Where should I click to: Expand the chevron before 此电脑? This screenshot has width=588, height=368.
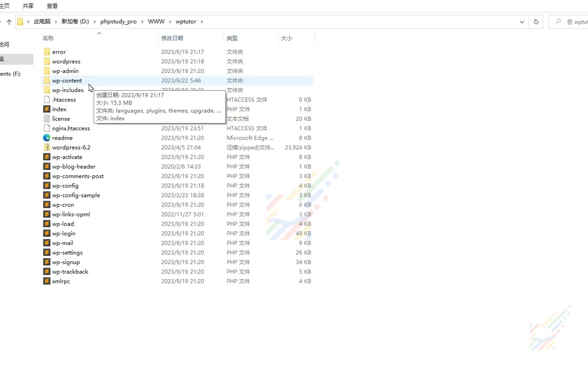coord(28,21)
